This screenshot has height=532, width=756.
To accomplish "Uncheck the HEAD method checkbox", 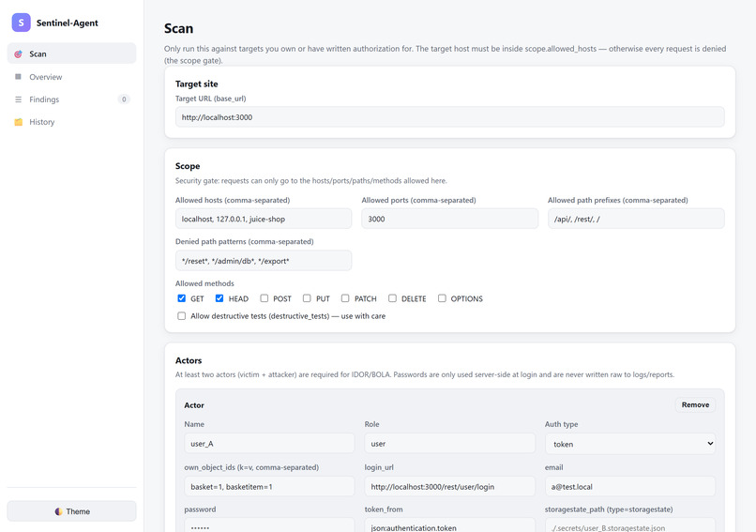I will pyautogui.click(x=219, y=298).
